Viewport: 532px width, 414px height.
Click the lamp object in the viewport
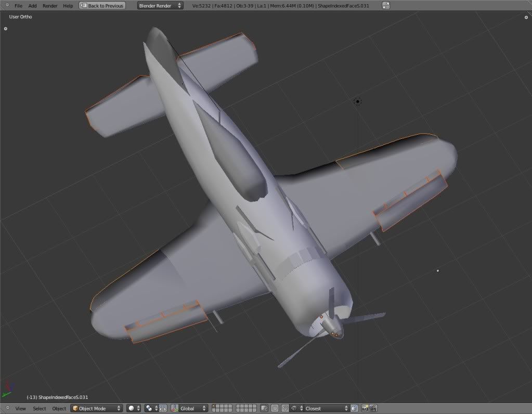(x=358, y=101)
